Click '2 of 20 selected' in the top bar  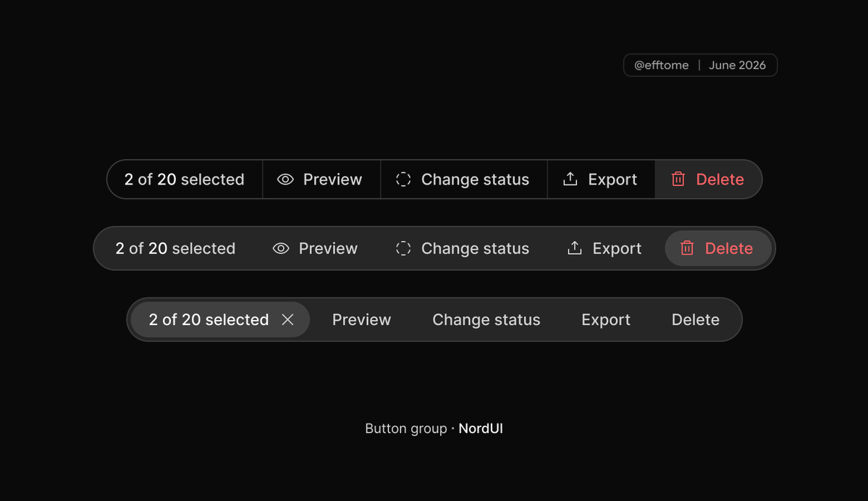[x=184, y=180]
